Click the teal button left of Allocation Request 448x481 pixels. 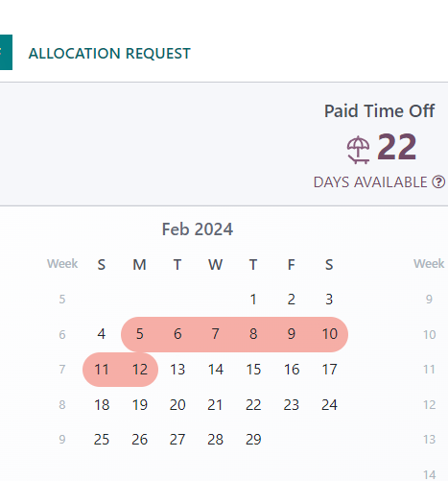[6, 52]
